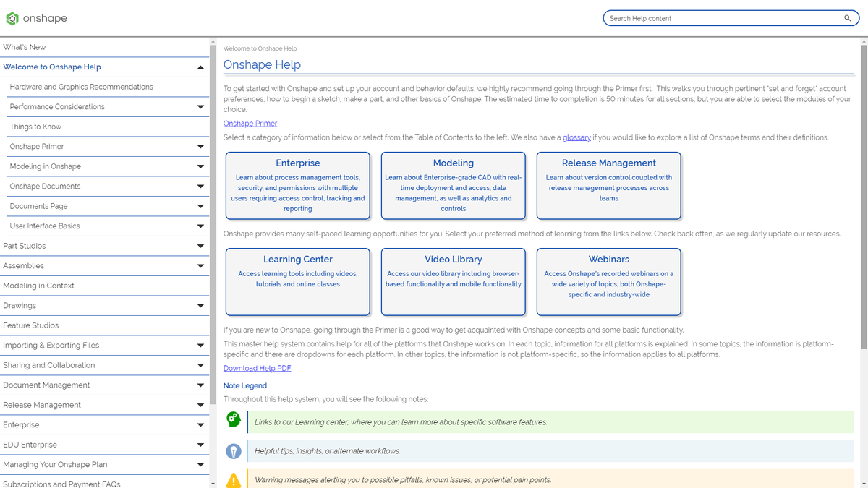Viewport: 868px width, 488px height.
Task: Follow the glossary link
Action: pyautogui.click(x=577, y=137)
